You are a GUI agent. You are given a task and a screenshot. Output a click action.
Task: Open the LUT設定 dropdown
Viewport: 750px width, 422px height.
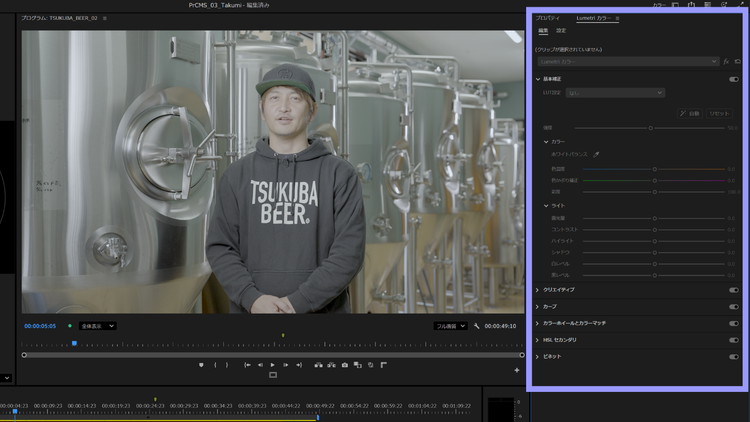(x=615, y=93)
